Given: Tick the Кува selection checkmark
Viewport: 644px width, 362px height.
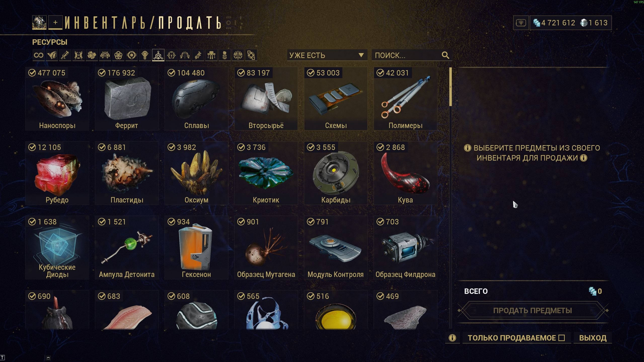Looking at the screenshot, I should click(380, 147).
